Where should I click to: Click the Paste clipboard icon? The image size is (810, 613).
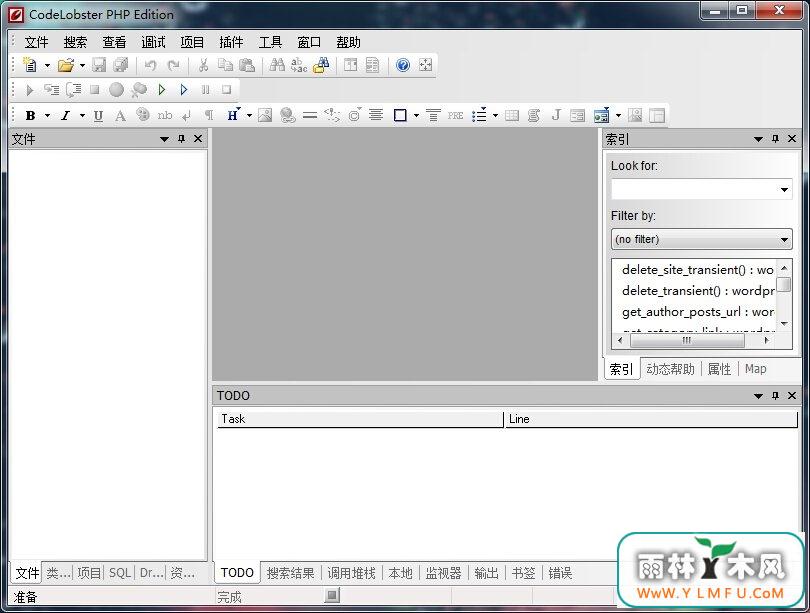pyautogui.click(x=247, y=65)
